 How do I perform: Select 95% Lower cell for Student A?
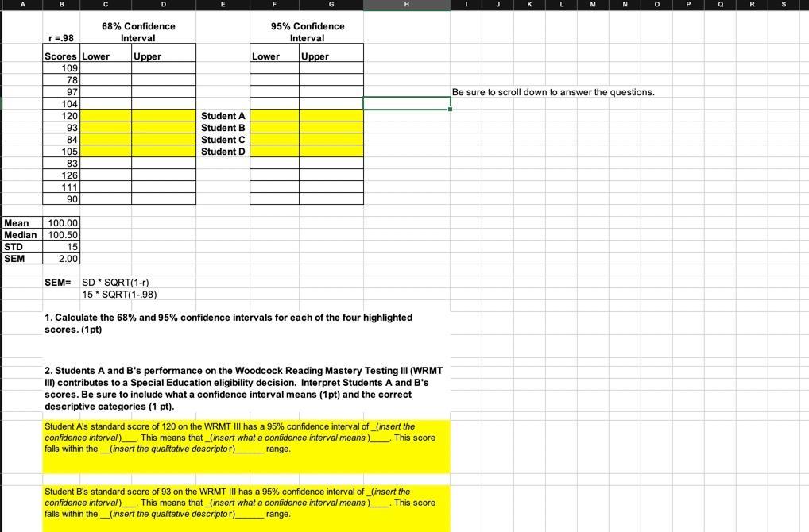pyautogui.click(x=274, y=115)
